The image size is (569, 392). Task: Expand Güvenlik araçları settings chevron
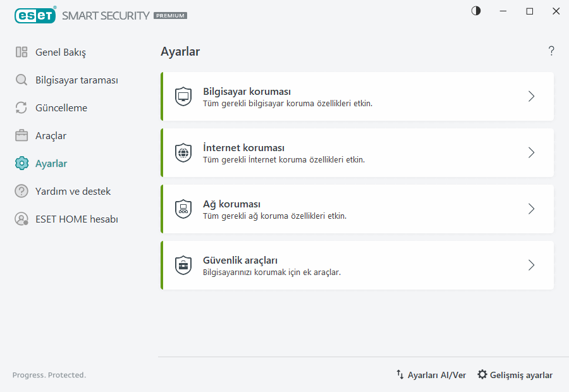click(x=531, y=265)
